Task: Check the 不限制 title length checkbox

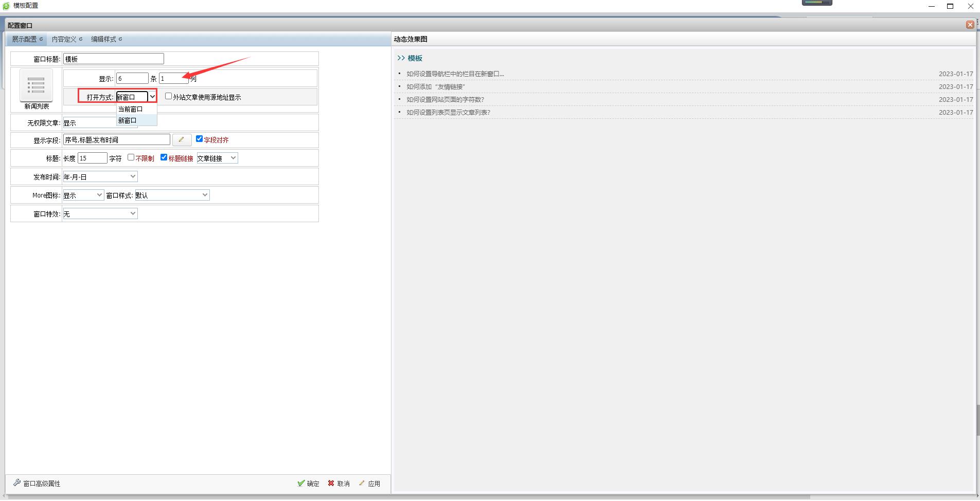Action: click(131, 157)
